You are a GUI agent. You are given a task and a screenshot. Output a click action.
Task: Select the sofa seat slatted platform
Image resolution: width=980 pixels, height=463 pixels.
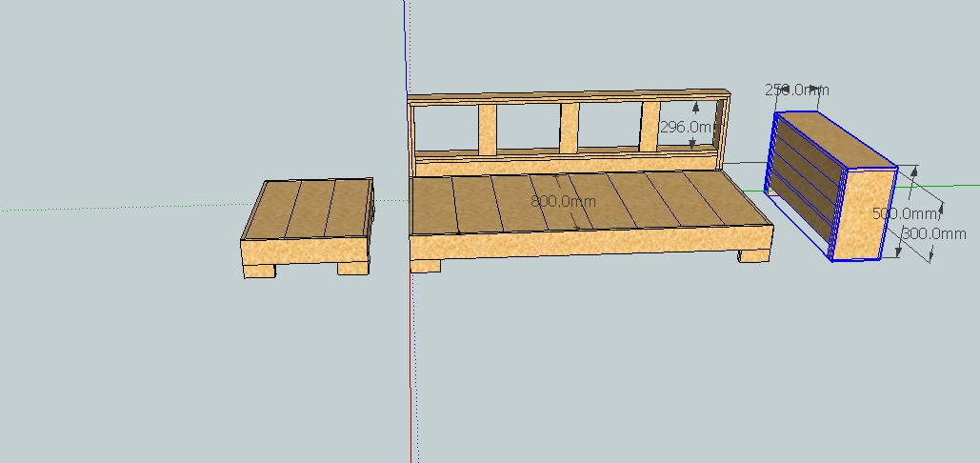point(590,201)
